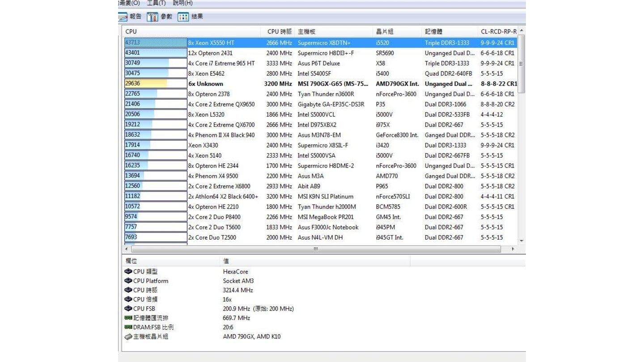
Task: Select the 8x Xeon E5462 row
Action: click(x=320, y=74)
